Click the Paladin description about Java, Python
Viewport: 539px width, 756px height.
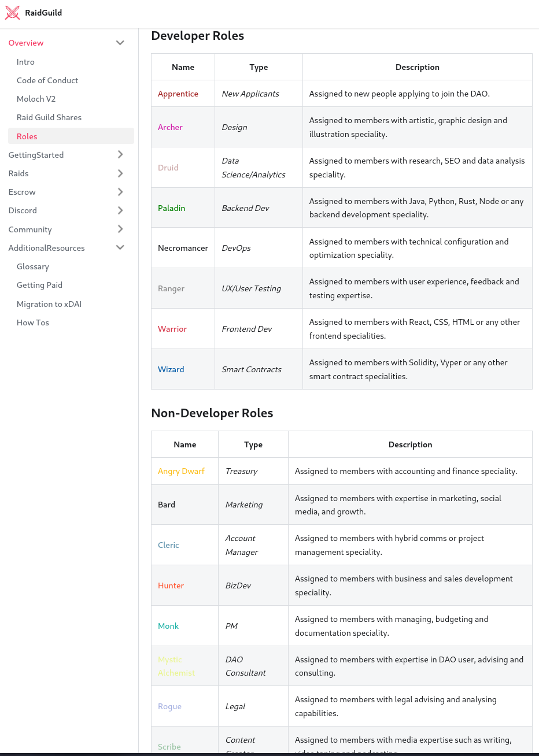tap(416, 208)
